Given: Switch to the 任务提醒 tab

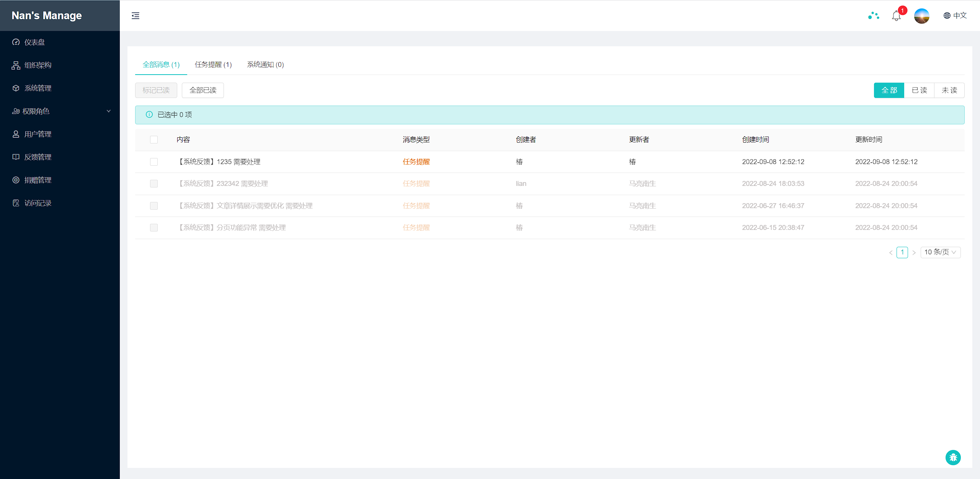Looking at the screenshot, I should (x=213, y=64).
